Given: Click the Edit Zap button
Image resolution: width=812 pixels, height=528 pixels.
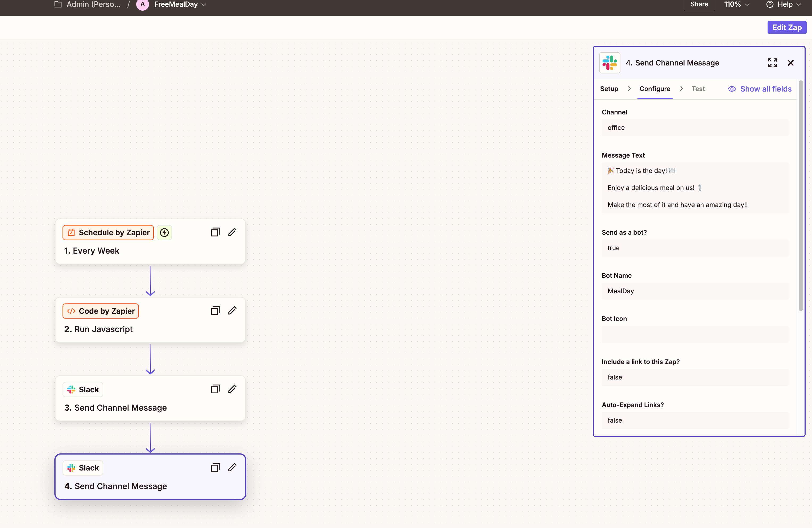Looking at the screenshot, I should point(787,28).
